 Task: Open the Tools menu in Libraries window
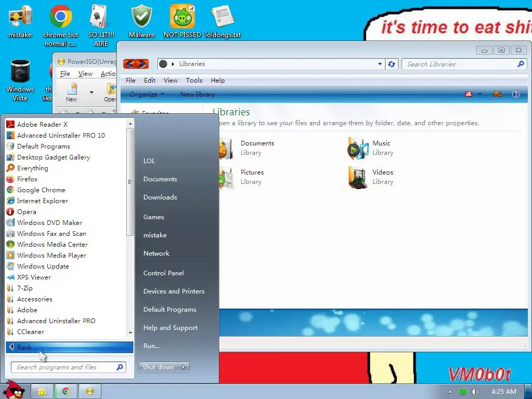point(194,81)
